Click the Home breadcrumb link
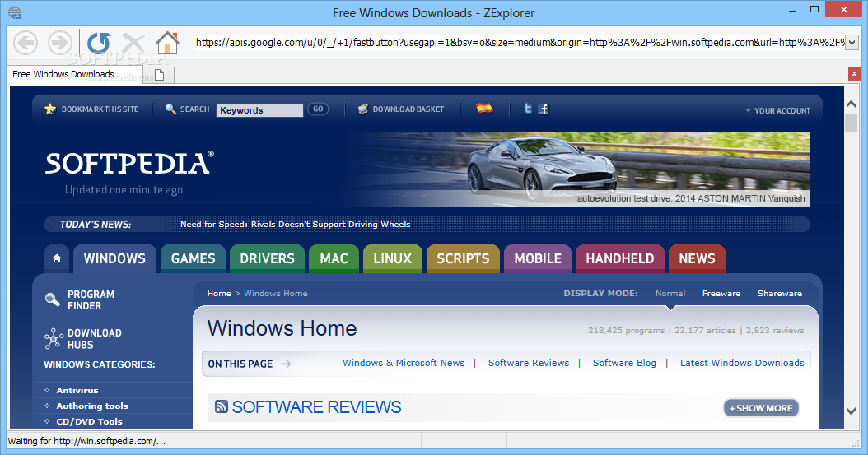The image size is (868, 455). [219, 293]
